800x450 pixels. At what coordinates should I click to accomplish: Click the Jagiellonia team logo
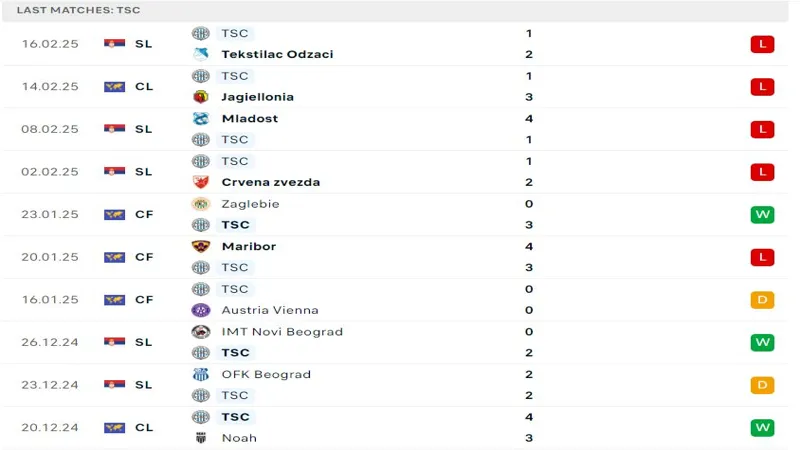pos(201,97)
